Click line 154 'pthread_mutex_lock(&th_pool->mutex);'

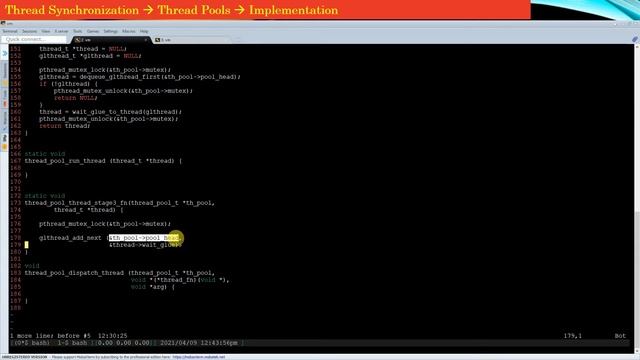(105, 70)
